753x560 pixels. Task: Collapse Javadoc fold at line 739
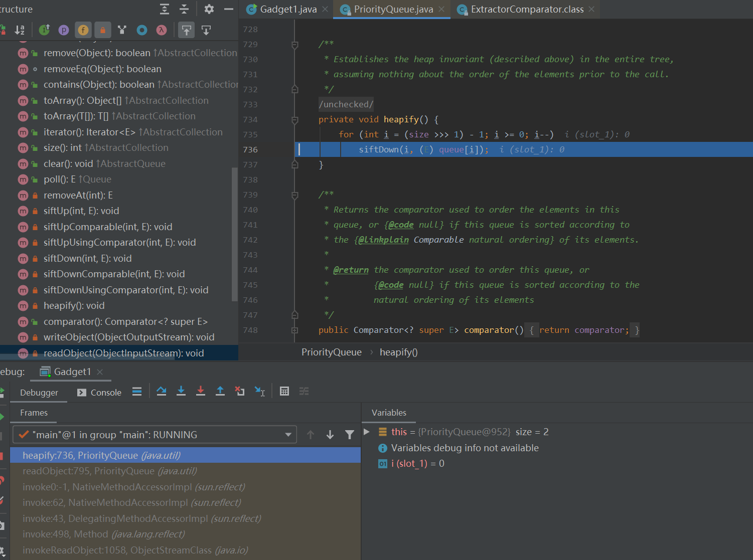(295, 195)
